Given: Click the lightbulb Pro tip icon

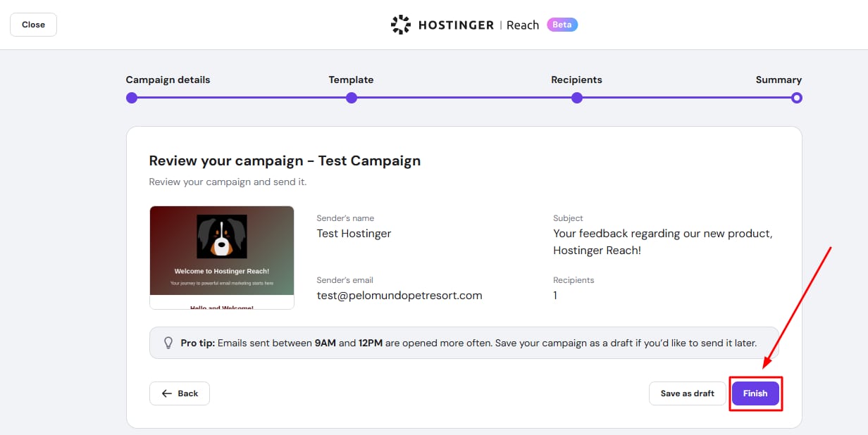Looking at the screenshot, I should [x=168, y=343].
